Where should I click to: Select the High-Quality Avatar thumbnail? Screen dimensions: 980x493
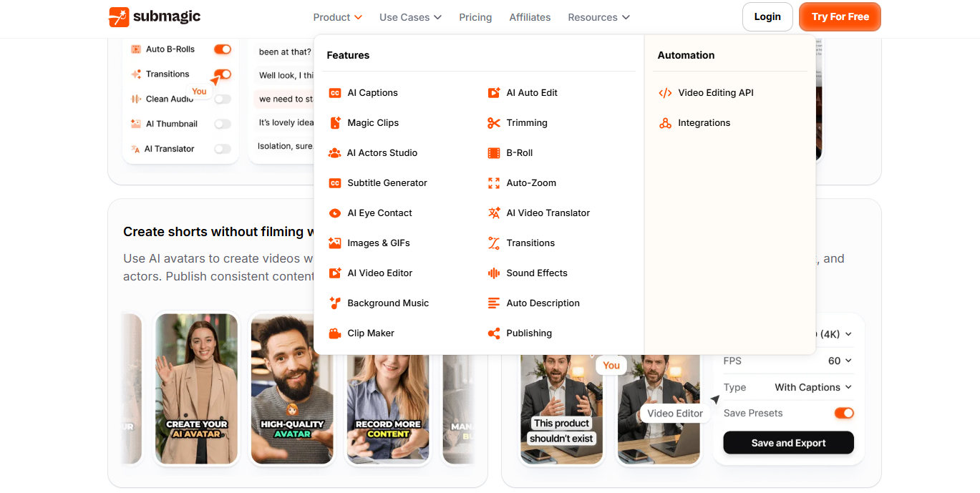(x=292, y=389)
